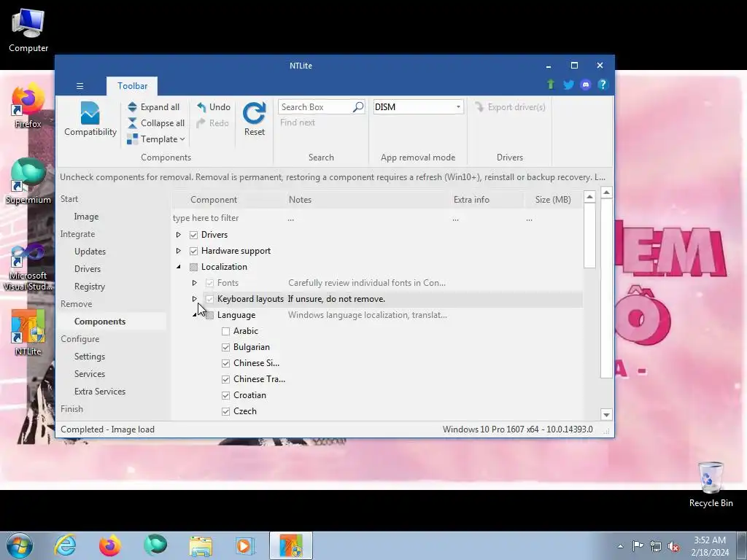The image size is (747, 560).
Task: Uncheck the Chinese Si... language checkbox
Action: tap(226, 363)
